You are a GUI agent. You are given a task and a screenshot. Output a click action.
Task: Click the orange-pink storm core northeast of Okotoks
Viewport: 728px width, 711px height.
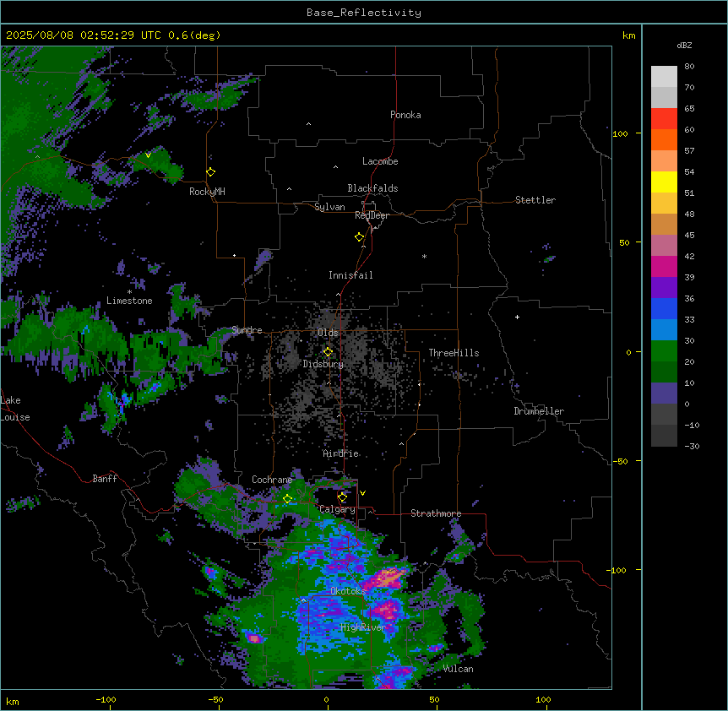388,578
